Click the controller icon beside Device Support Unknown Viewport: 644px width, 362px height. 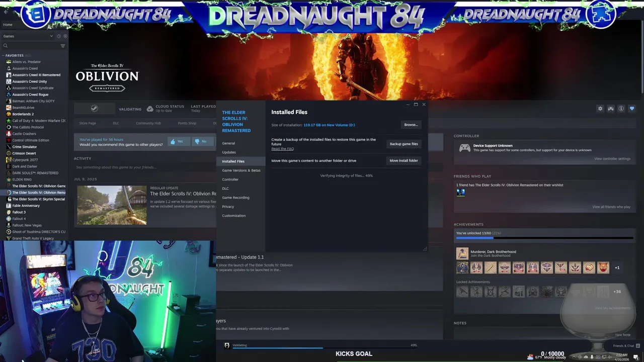point(465,148)
